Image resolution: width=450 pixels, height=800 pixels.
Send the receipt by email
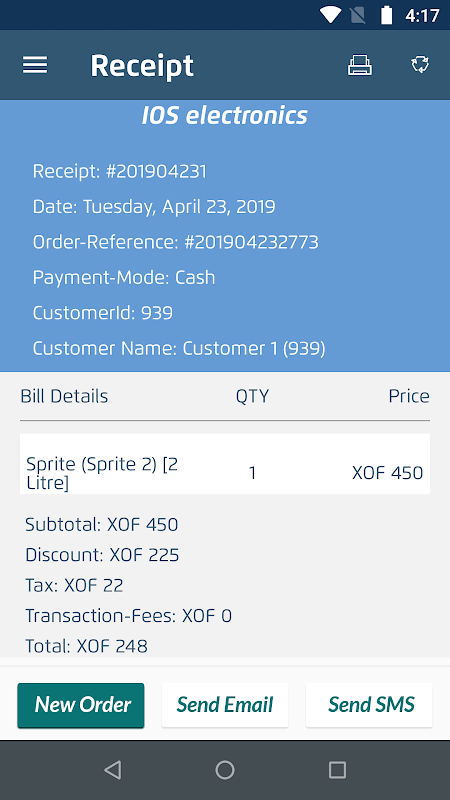point(225,705)
